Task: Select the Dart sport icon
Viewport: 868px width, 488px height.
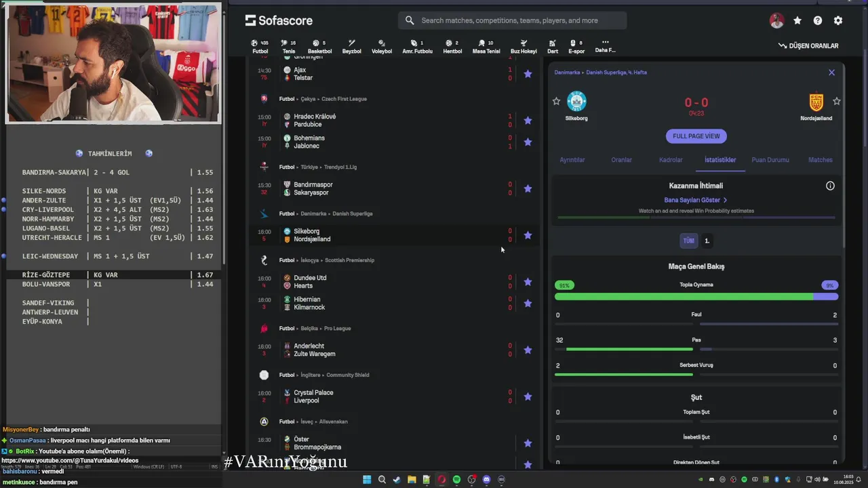Action: tap(553, 47)
